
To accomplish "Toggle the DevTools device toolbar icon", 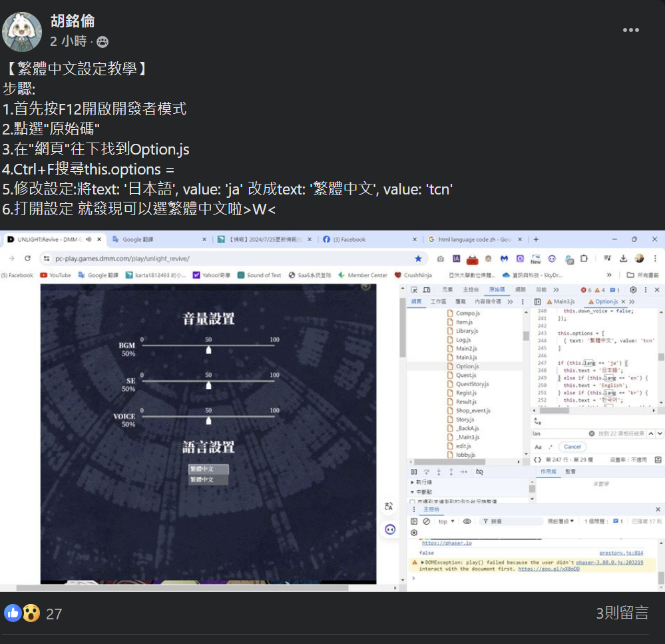I will point(427,290).
